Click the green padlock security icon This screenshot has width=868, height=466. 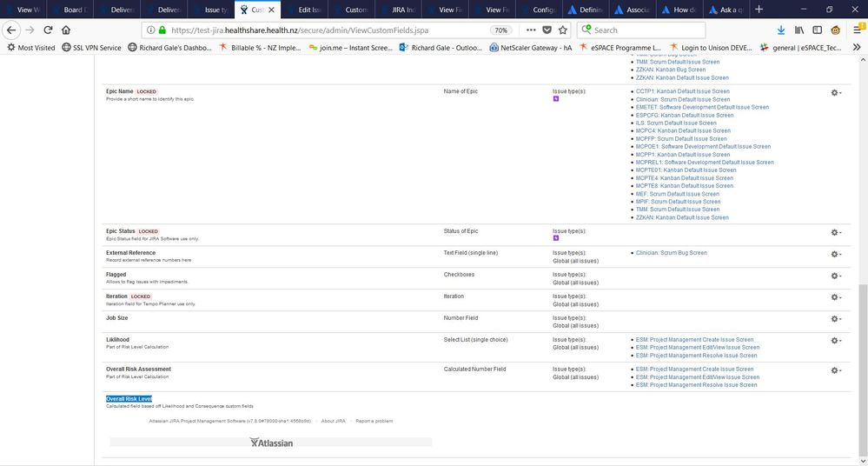pos(162,30)
